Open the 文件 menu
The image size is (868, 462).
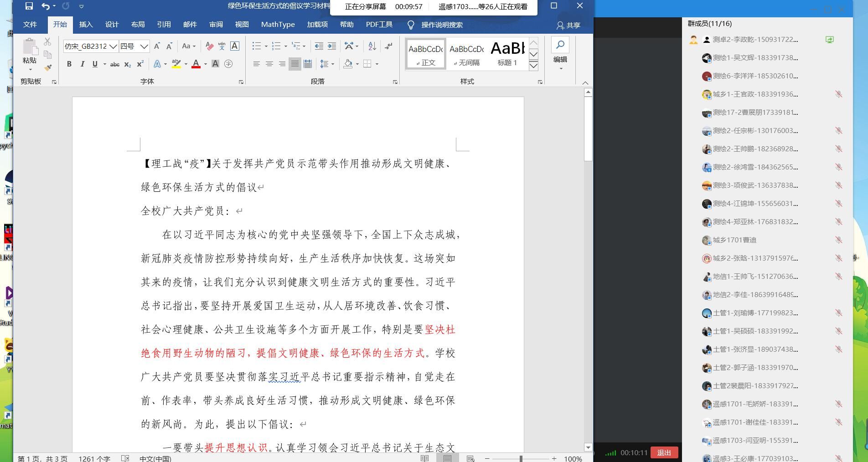[x=30, y=25]
